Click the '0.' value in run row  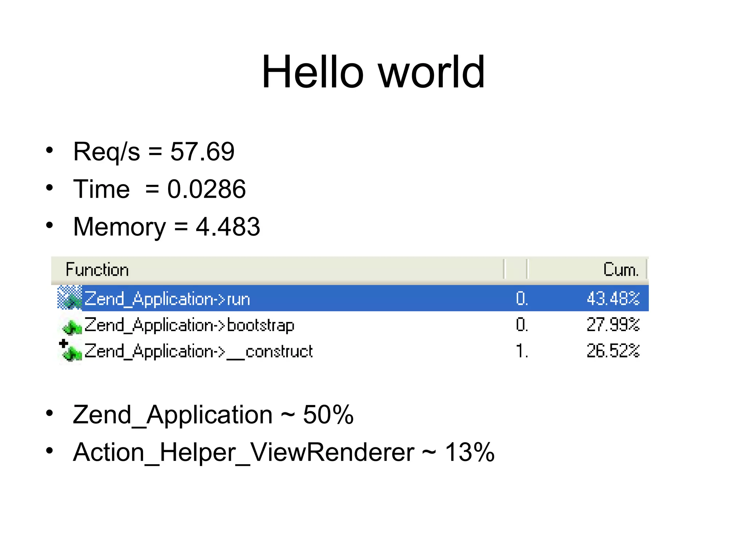(x=522, y=299)
